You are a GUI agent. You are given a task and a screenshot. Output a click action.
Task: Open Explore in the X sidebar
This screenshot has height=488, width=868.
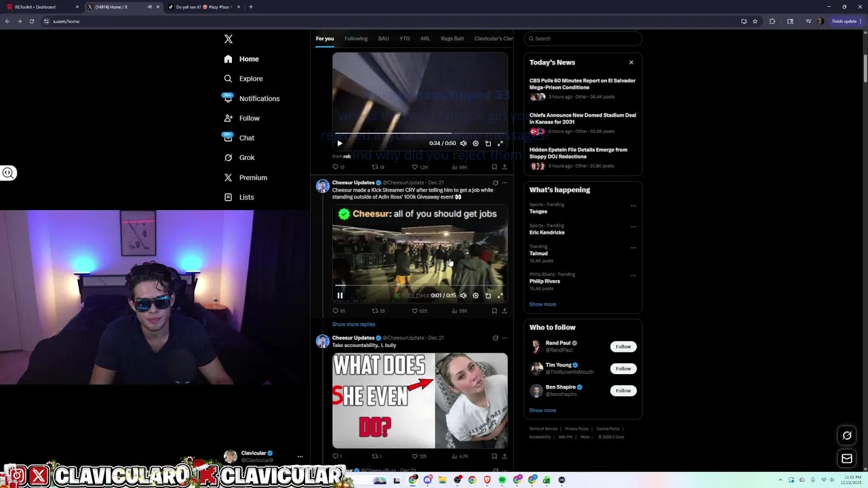243,79
